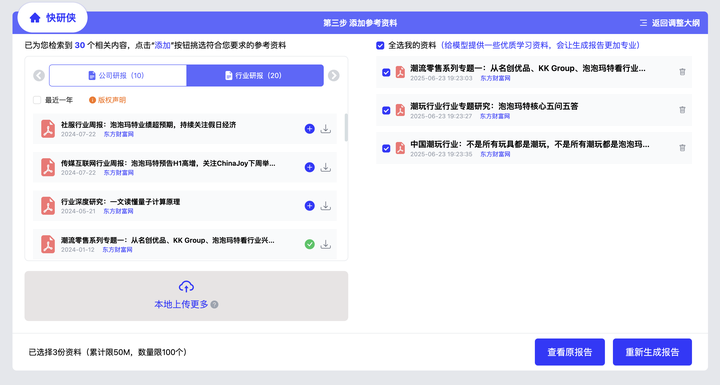Click the cloud upload icon
720x385 pixels.
pos(186,287)
